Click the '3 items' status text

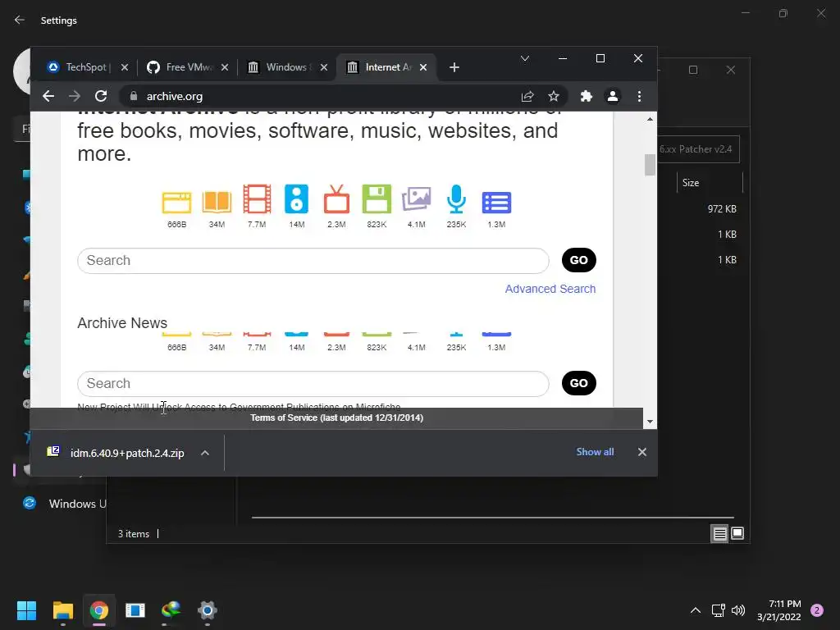pos(134,534)
